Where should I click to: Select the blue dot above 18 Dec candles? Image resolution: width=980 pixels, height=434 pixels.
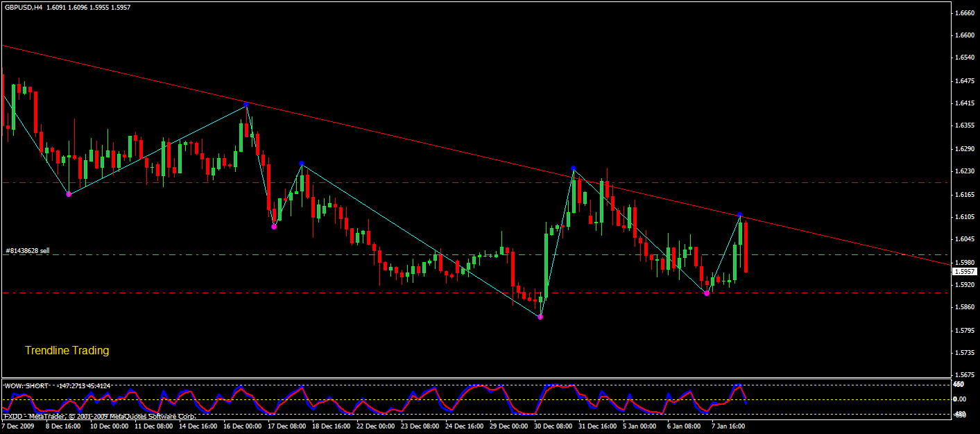click(x=302, y=164)
